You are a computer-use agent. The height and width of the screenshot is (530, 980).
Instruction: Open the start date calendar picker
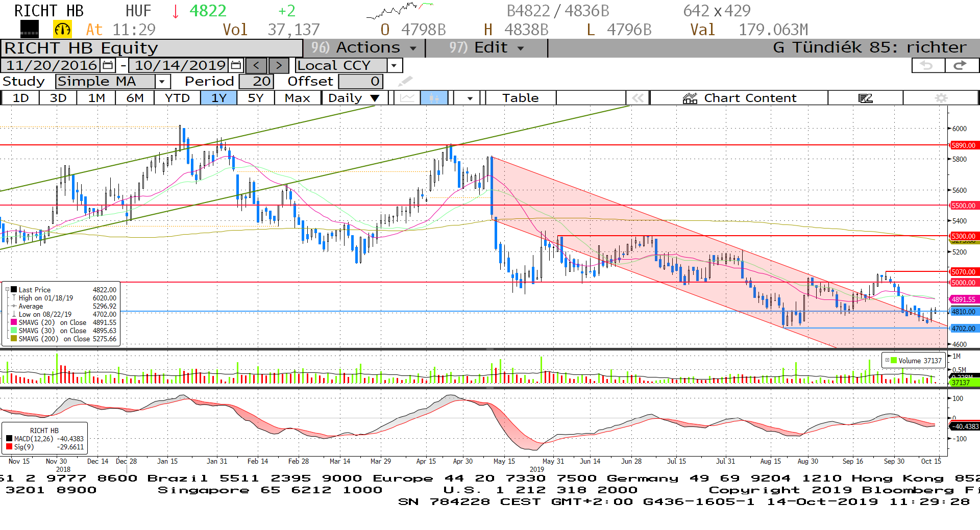[108, 65]
